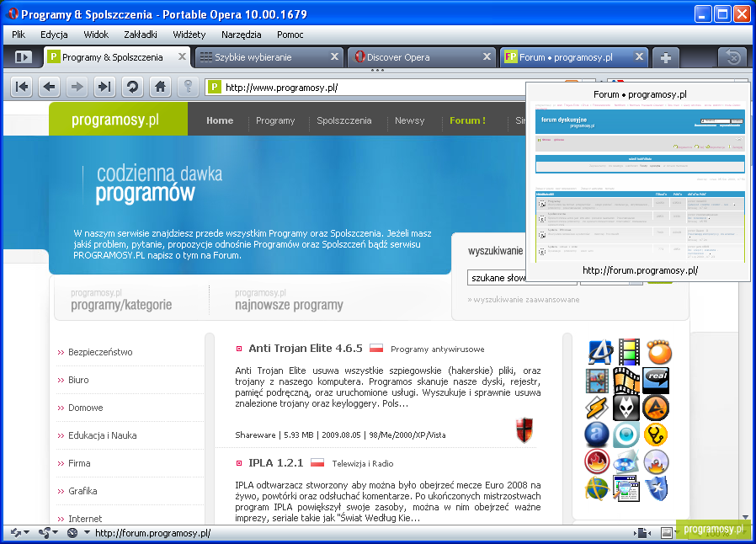The image size is (756, 544).
Task: Open the Pomoc menu
Action: 290,35
